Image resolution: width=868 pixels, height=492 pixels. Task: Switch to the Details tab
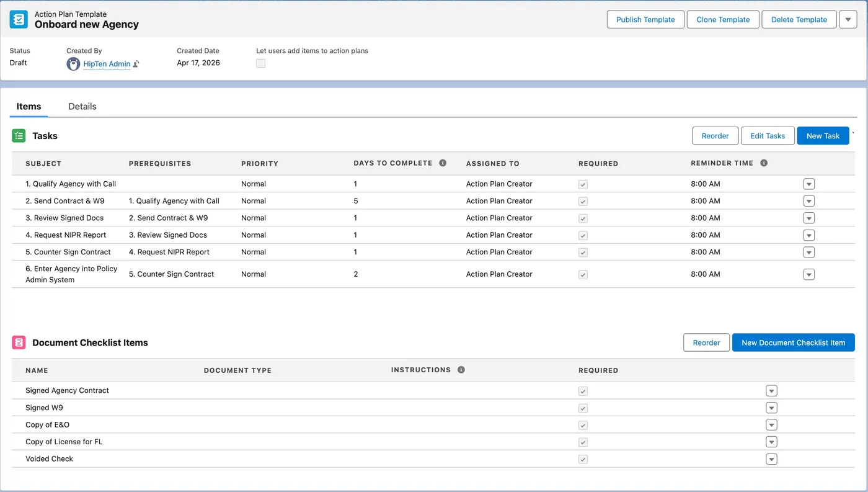click(x=82, y=107)
